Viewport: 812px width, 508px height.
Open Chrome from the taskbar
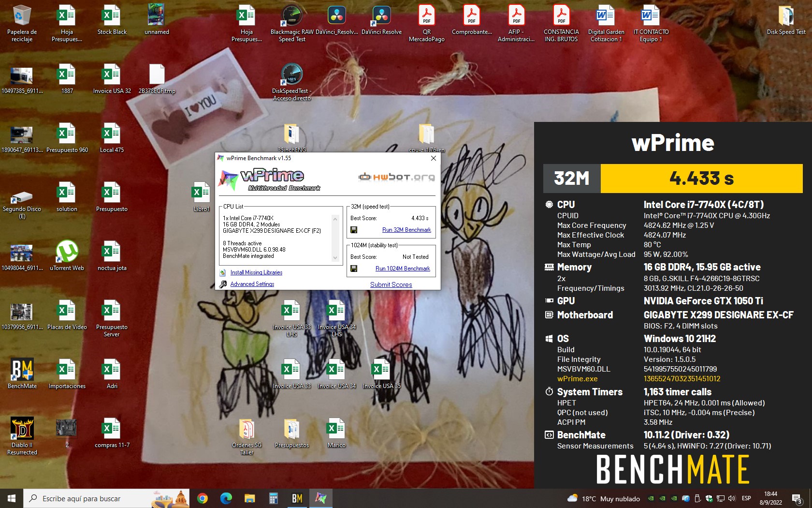pyautogui.click(x=203, y=498)
